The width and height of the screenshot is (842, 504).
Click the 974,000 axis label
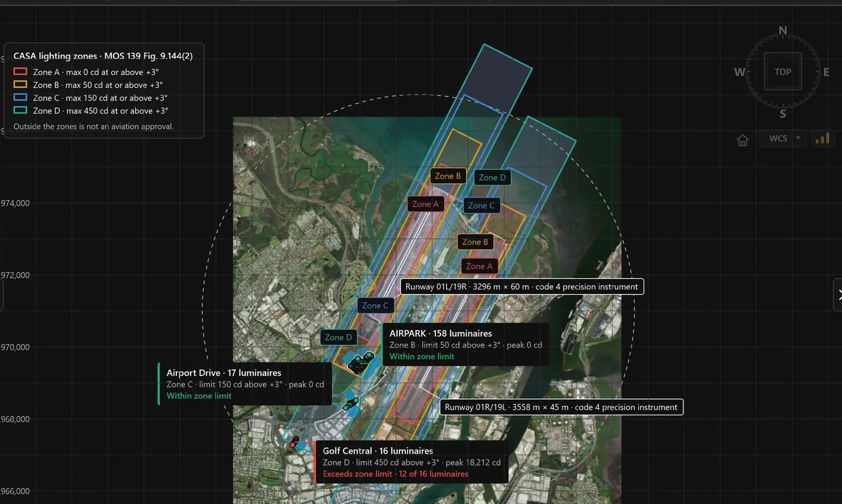tap(15, 203)
